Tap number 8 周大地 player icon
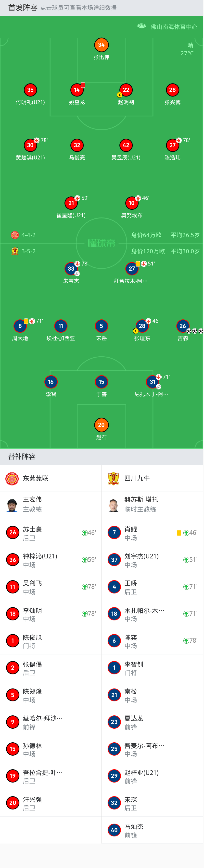 [20, 326]
